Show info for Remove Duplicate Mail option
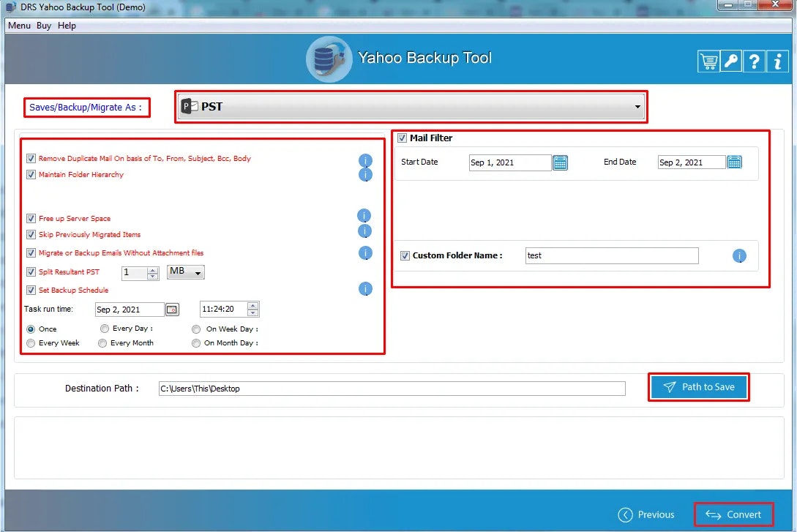The width and height of the screenshot is (797, 532). point(365,160)
